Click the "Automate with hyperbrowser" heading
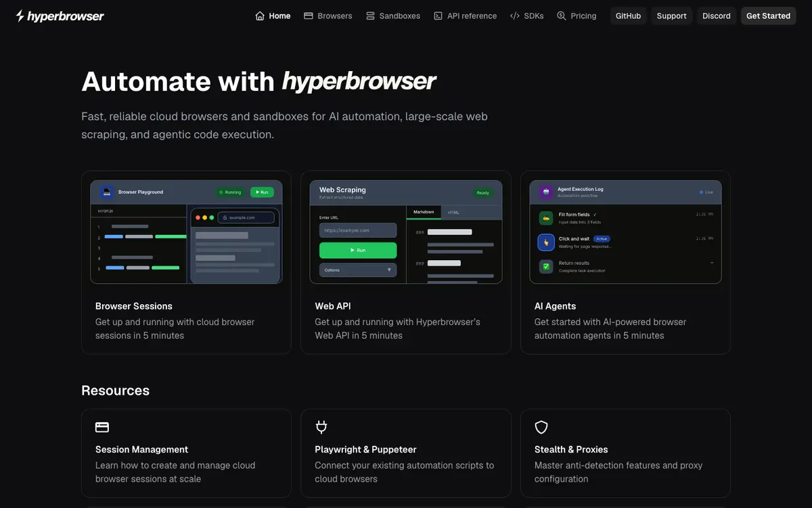This screenshot has height=508, width=812. tap(258, 81)
